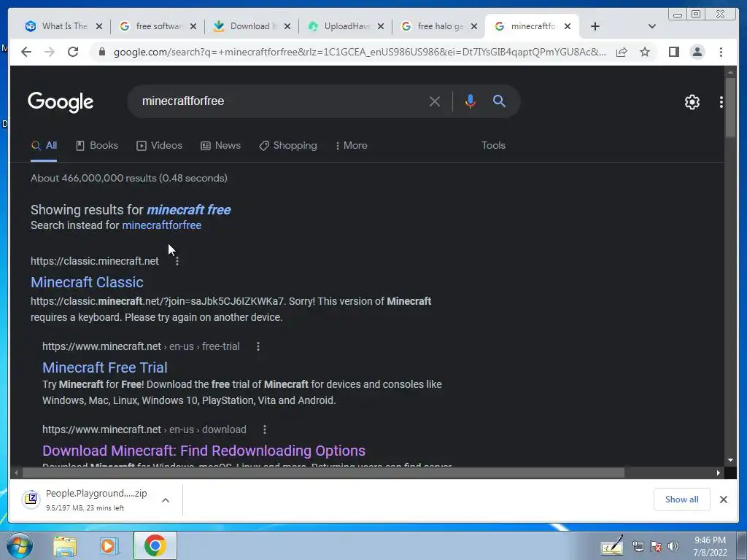Open Google quick settings gear
747x560 pixels.
pyautogui.click(x=692, y=102)
